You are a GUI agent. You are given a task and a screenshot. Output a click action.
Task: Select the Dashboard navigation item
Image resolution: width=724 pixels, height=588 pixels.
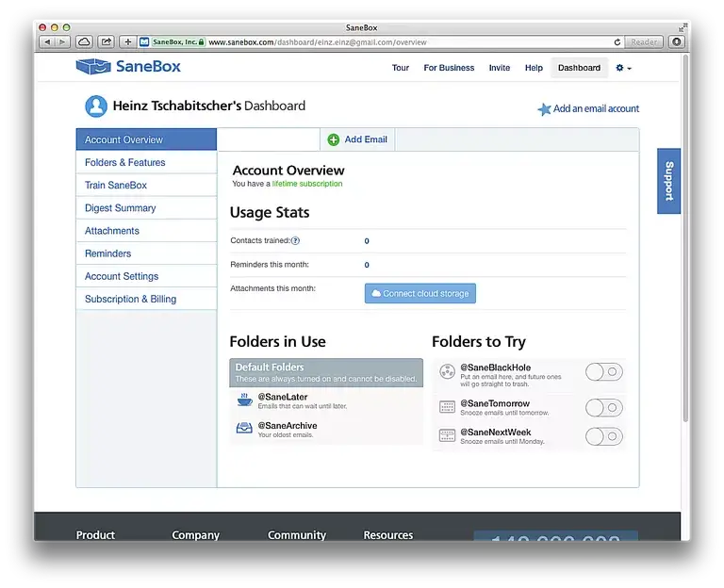(x=579, y=68)
